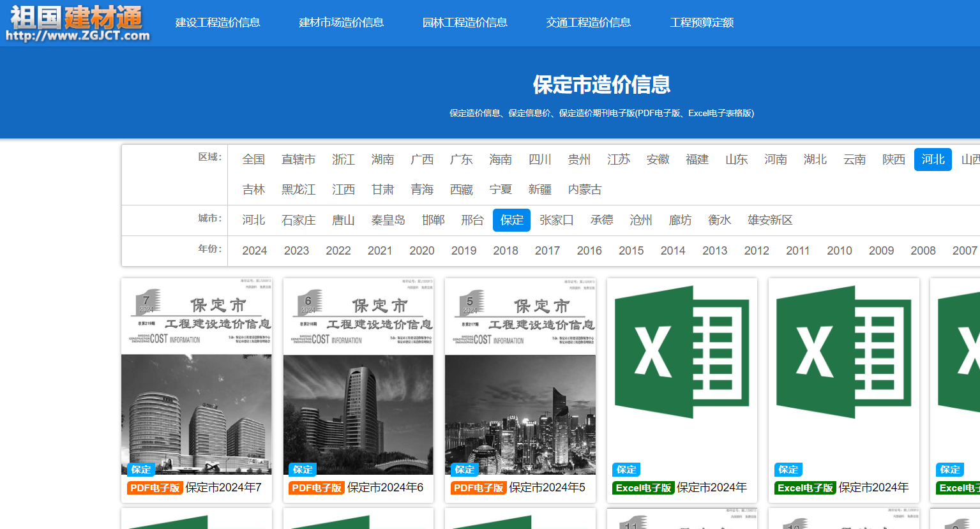
Task: Open 园林工程造价信息 nav menu
Action: pyautogui.click(x=465, y=23)
